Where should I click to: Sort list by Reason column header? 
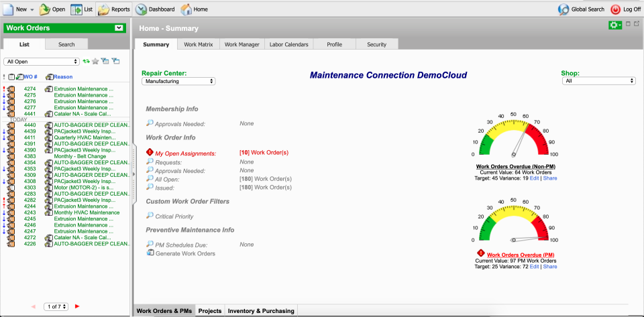click(63, 76)
